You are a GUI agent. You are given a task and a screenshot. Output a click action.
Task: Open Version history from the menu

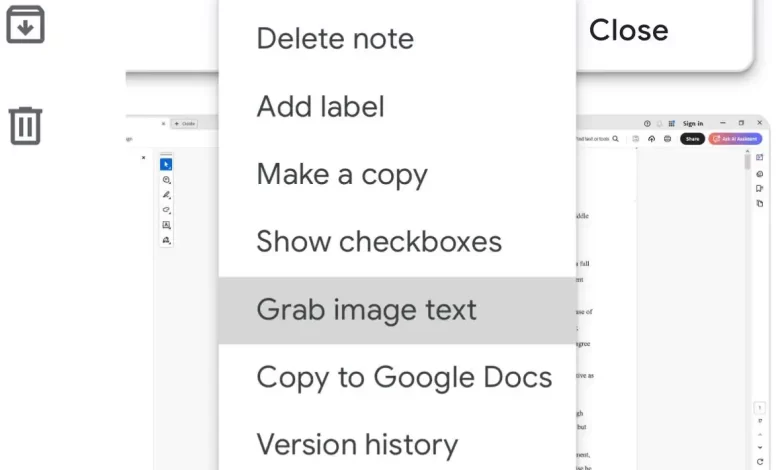(x=357, y=444)
